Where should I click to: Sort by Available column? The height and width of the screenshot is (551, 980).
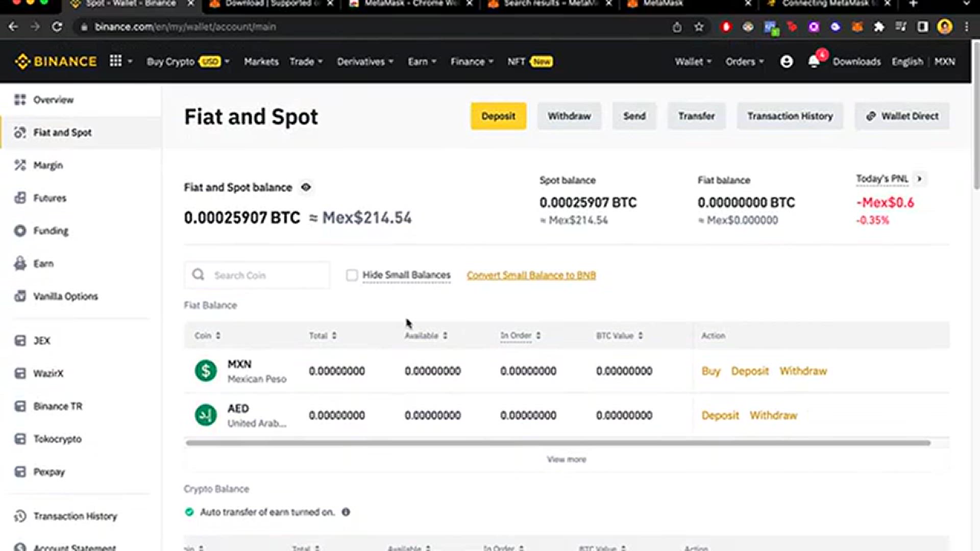point(426,336)
